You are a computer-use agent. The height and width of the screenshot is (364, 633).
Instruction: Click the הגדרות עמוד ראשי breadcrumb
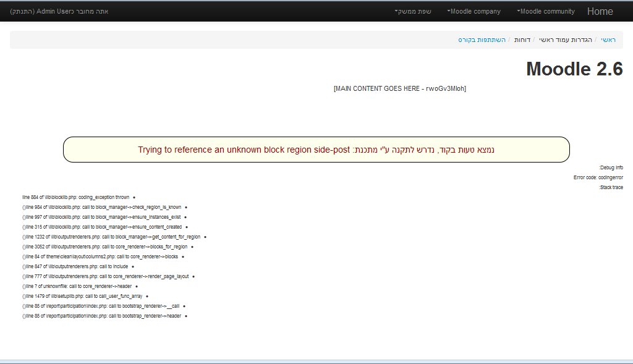pyautogui.click(x=565, y=40)
